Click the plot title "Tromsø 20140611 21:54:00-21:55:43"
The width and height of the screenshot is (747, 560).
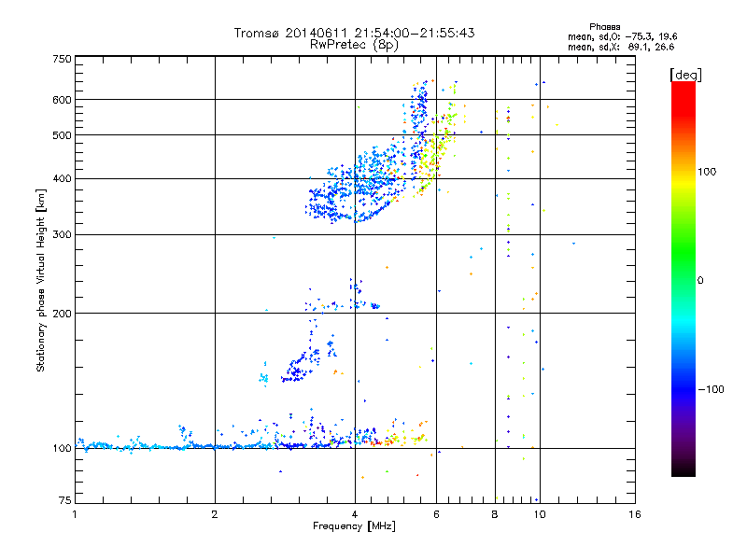tap(354, 33)
